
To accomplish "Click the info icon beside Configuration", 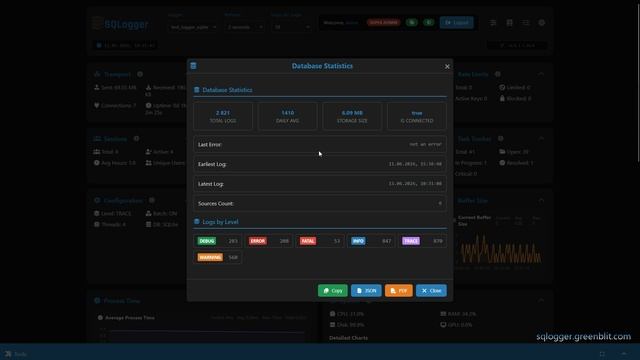I will 152,200.
